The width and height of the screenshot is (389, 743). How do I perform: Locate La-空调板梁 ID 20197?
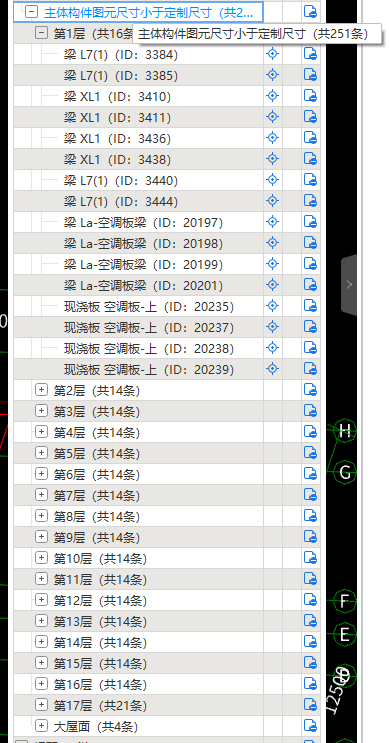[x=272, y=222]
